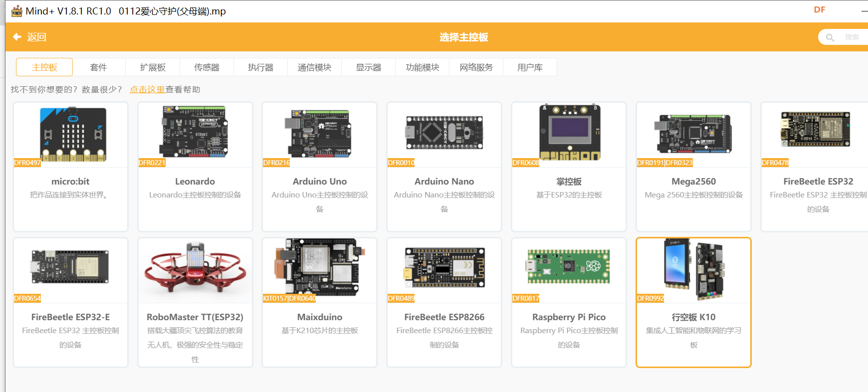Click the DFR0497 product code label

pos(27,163)
